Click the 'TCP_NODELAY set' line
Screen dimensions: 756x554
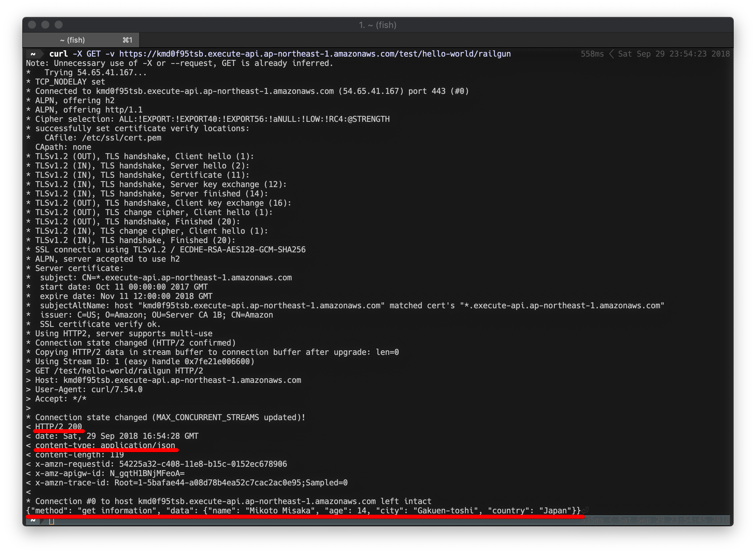[66, 82]
